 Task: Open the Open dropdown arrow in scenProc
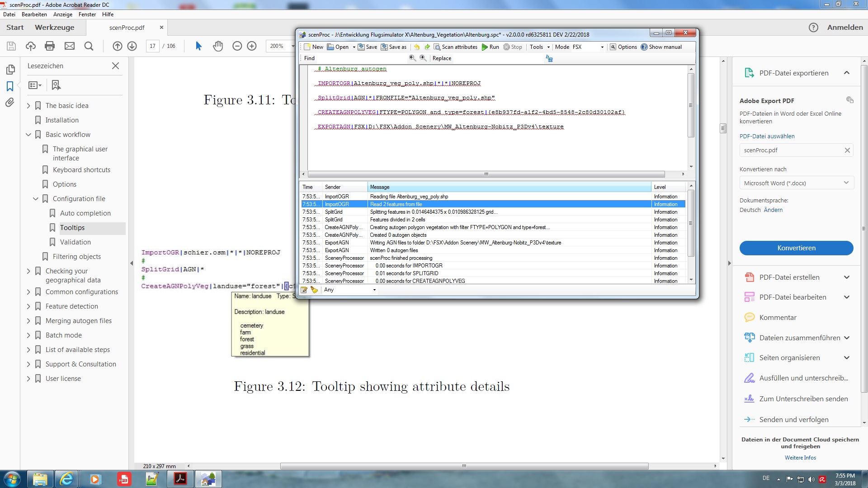coord(354,47)
